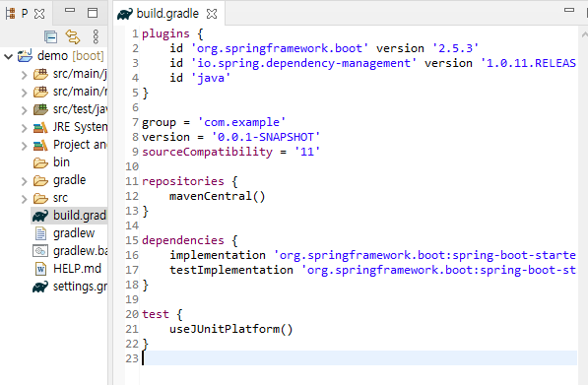
Task: Click Collapse All icon in Package Explorer
Action: pos(50,36)
